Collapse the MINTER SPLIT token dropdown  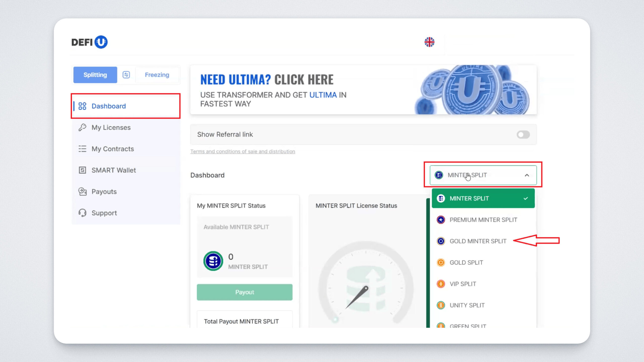527,175
